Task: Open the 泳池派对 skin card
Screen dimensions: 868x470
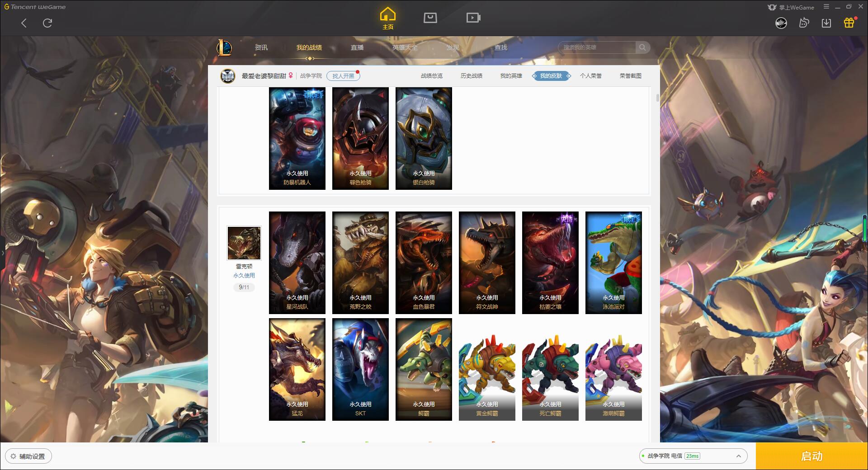Action: pos(613,263)
